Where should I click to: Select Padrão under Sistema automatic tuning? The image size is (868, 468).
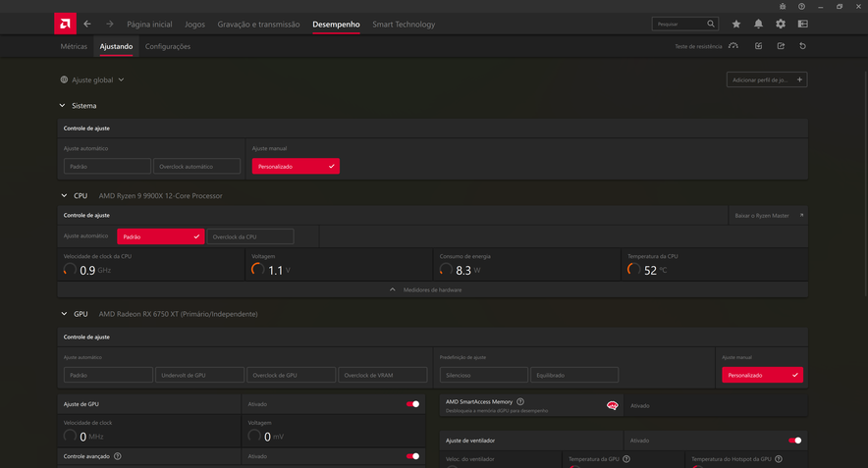(107, 166)
